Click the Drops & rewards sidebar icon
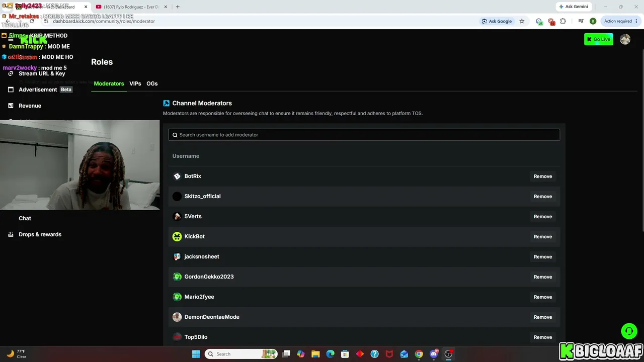The height and width of the screenshot is (362, 644). pos(11,234)
